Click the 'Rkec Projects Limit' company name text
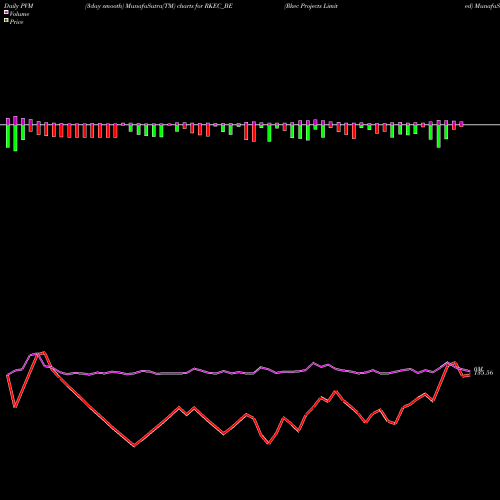 311,6
